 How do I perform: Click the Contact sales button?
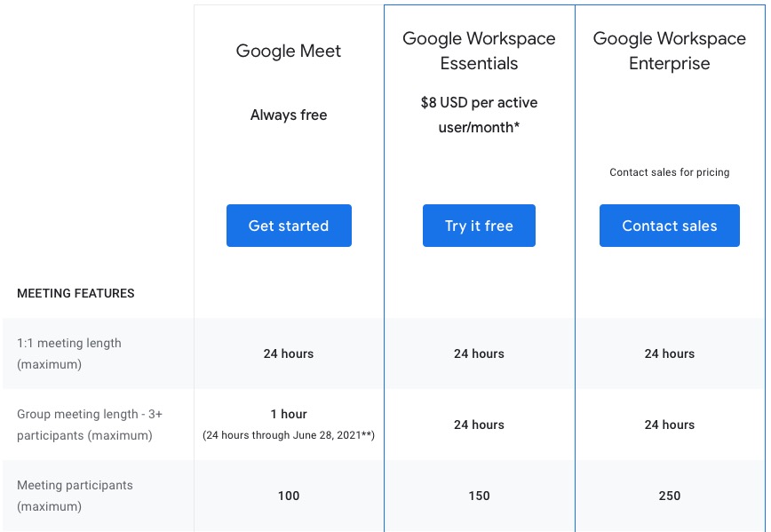669,226
